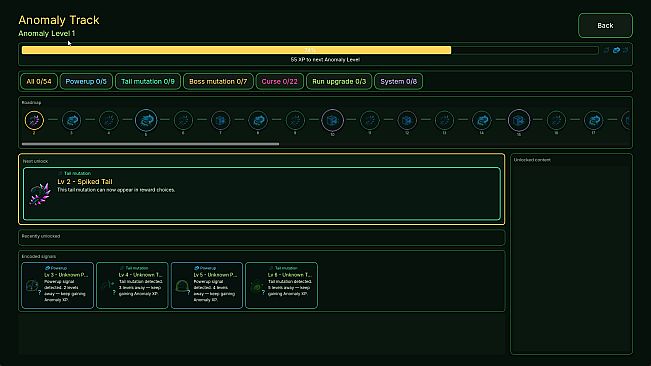Select the level 14 powerup roadmap node
The height and width of the screenshot is (366, 651).
pyautogui.click(x=482, y=120)
